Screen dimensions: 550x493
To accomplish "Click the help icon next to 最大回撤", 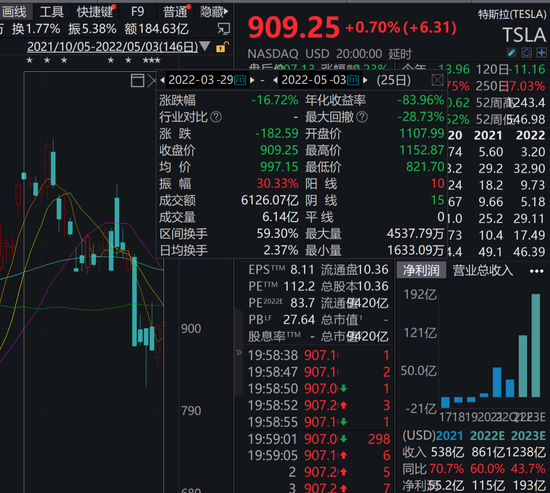I will click(x=362, y=117).
